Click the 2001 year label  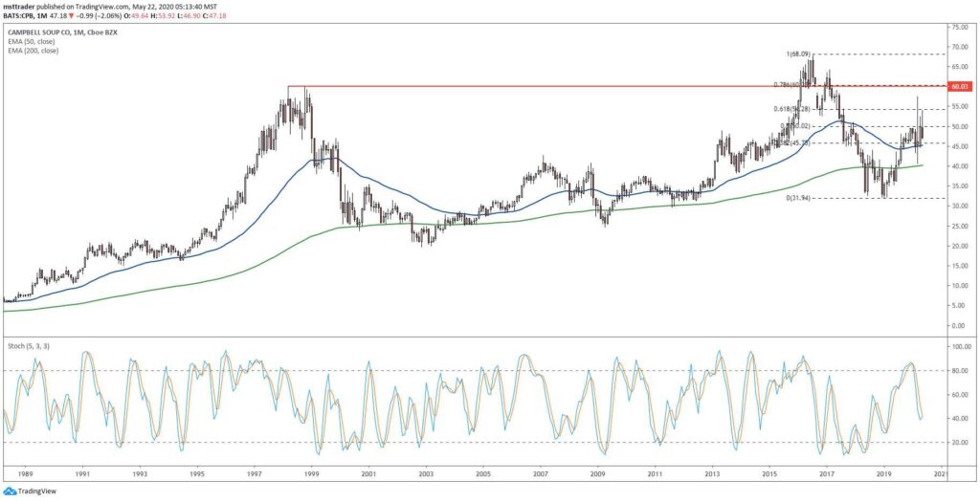click(x=368, y=475)
